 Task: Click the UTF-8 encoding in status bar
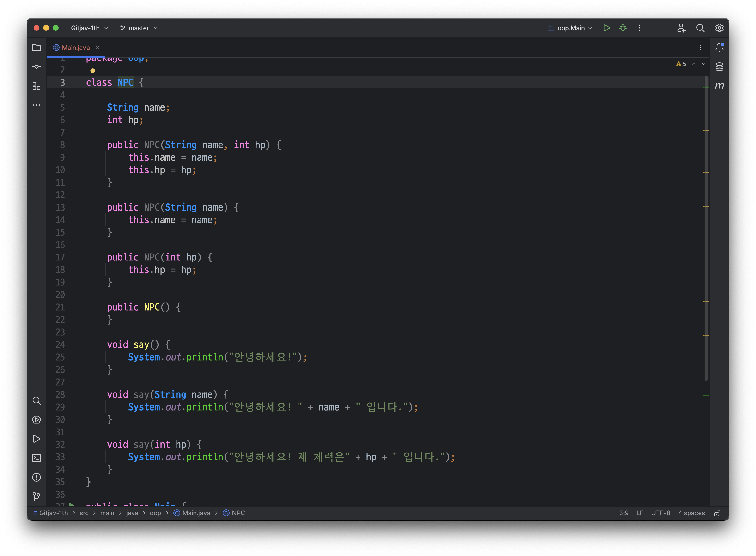point(660,513)
